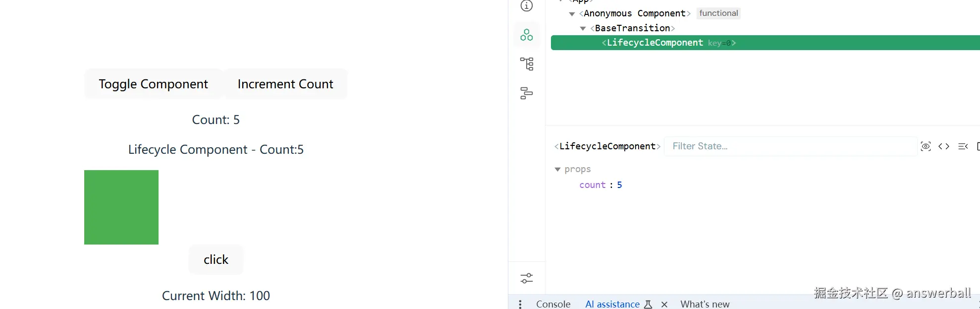The width and height of the screenshot is (980, 309).
Task: Switch to the AI assistance tab
Action: coord(612,304)
